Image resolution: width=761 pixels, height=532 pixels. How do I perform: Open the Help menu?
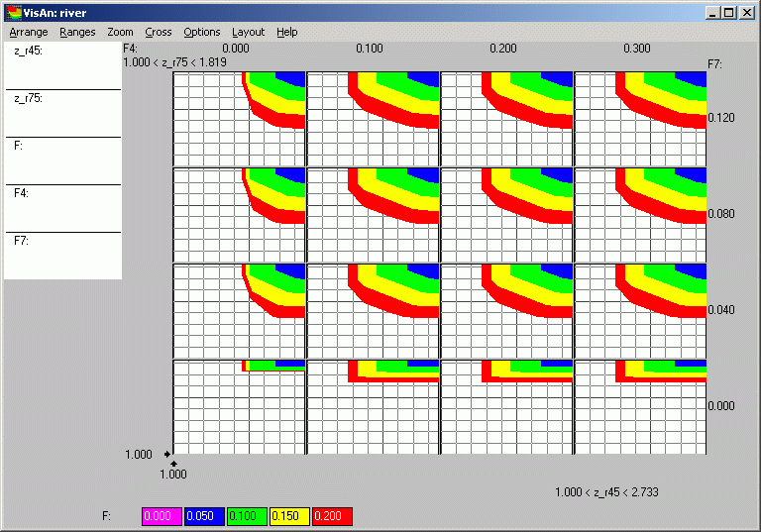point(287,32)
